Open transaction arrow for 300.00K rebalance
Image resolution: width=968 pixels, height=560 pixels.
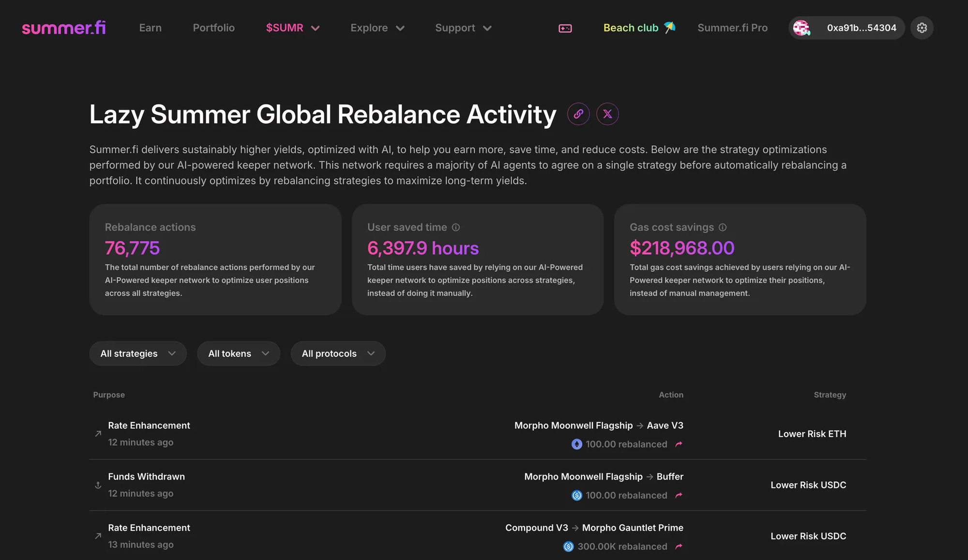tap(679, 547)
